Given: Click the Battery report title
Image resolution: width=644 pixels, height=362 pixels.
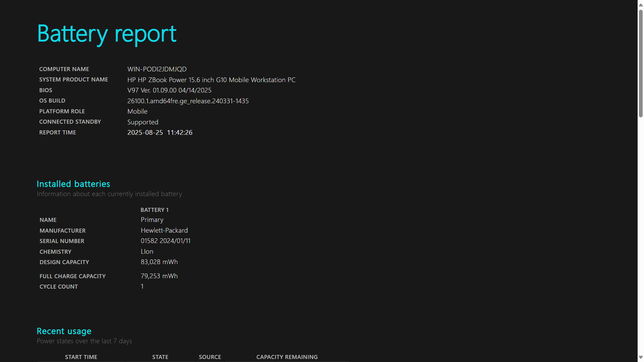Looking at the screenshot, I should tap(107, 34).
